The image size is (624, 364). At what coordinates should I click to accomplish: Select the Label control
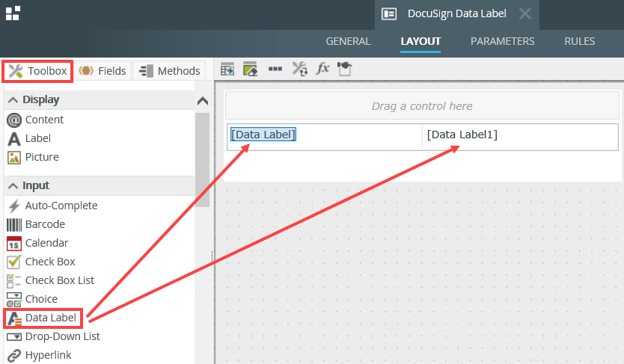tap(29, 138)
